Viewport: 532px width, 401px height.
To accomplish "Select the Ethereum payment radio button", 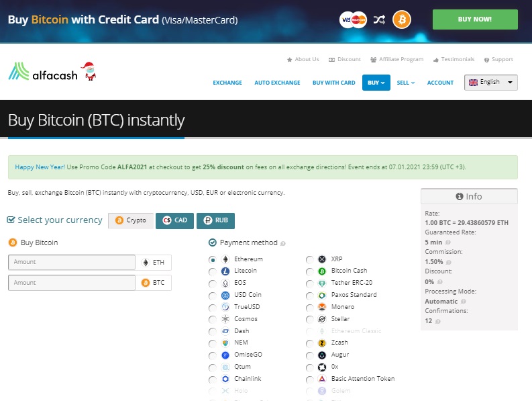I will click(x=213, y=260).
